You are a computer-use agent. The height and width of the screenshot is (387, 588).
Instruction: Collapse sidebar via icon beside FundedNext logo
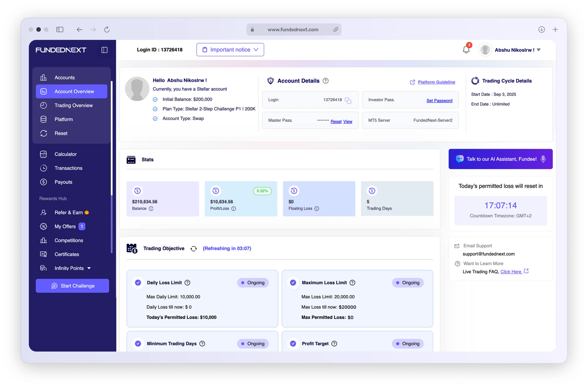point(104,50)
